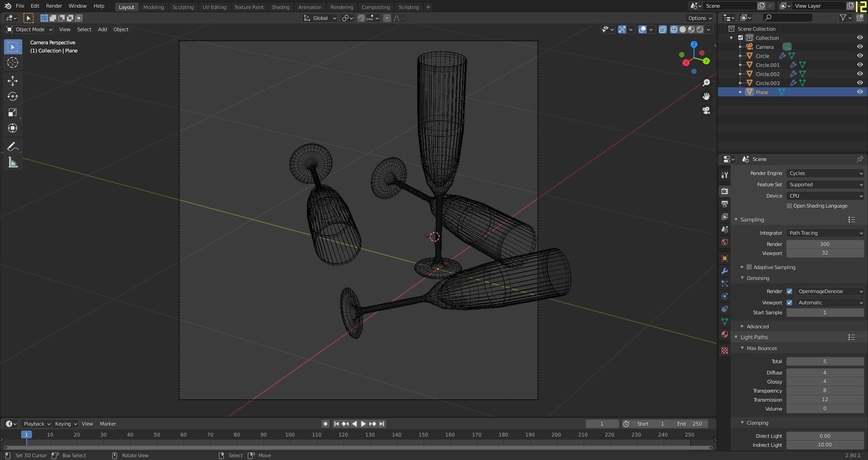Open the Render properties tab
Screen dimensions: 868x460
[x=725, y=191]
